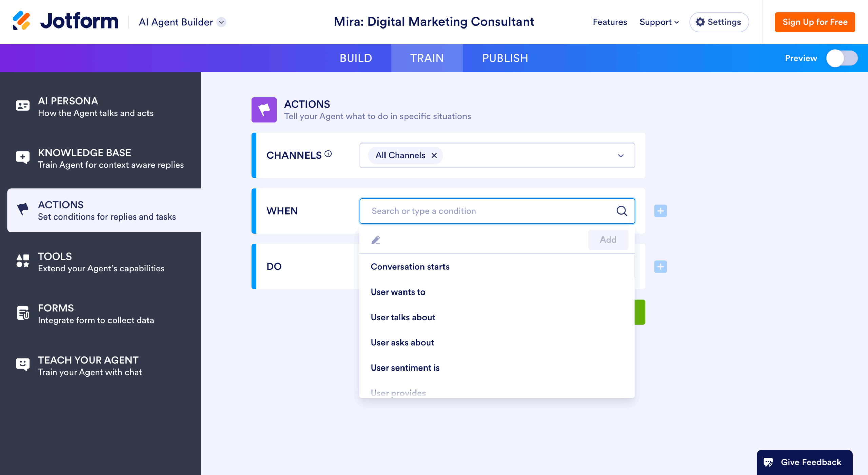Image resolution: width=868 pixels, height=475 pixels.
Task: Expand the AI Agent Builder dropdown
Action: click(x=221, y=22)
